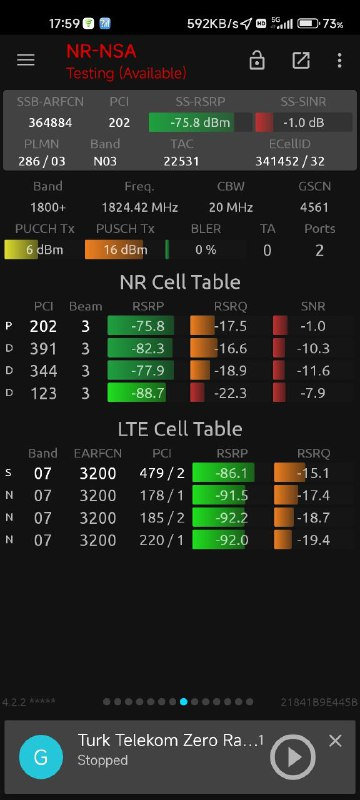This screenshot has width=360, height=800.
Task: Tap RSRQ value -22.3 in NR table
Action: (230, 393)
